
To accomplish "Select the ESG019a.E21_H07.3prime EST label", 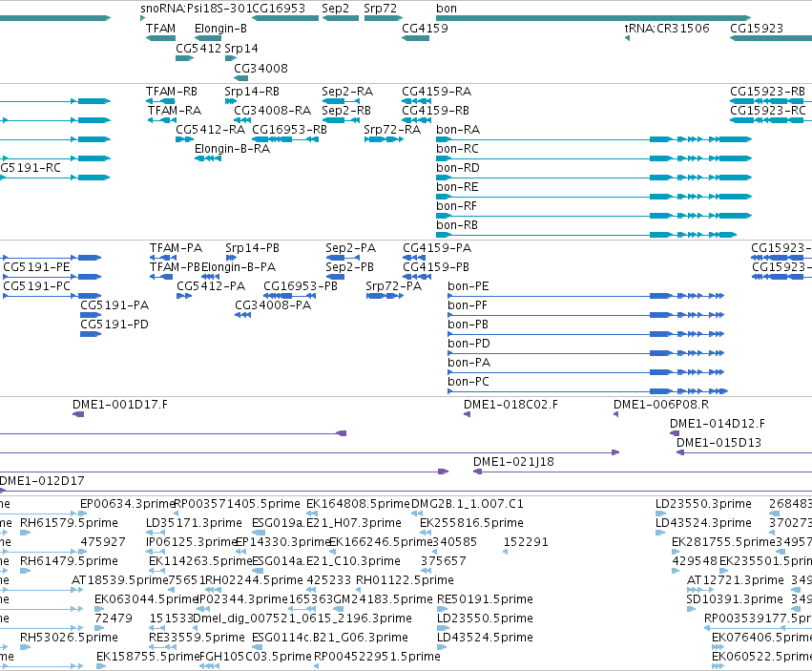I will coord(326,523).
